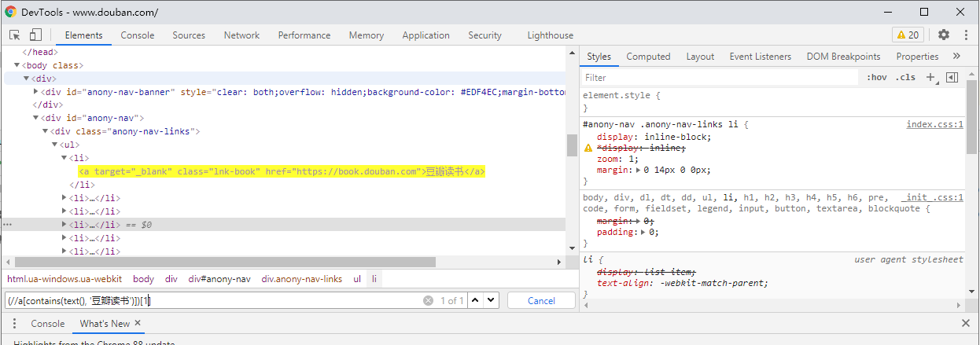The height and width of the screenshot is (345, 980).
Task: Open the Lighthouse panel
Action: click(x=550, y=35)
